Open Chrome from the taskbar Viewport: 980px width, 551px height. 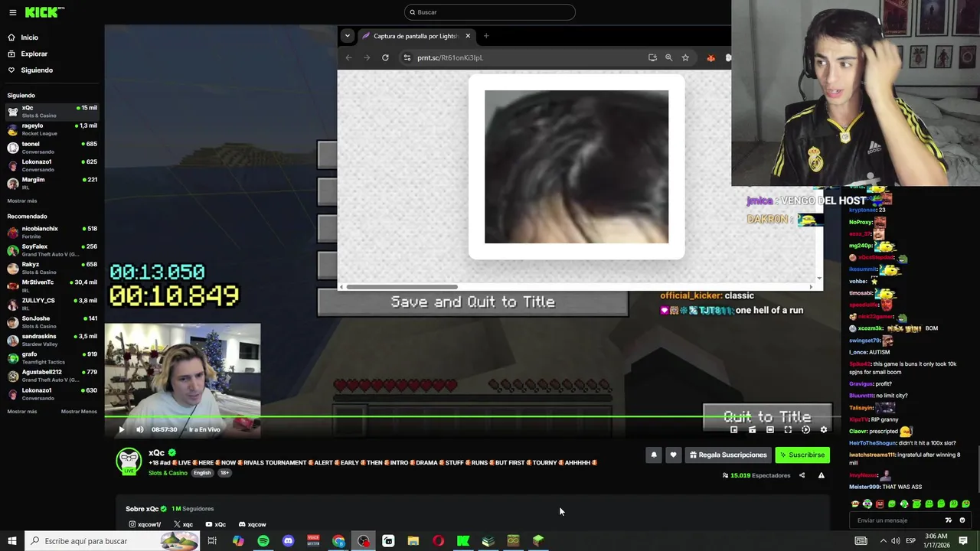[338, 541]
